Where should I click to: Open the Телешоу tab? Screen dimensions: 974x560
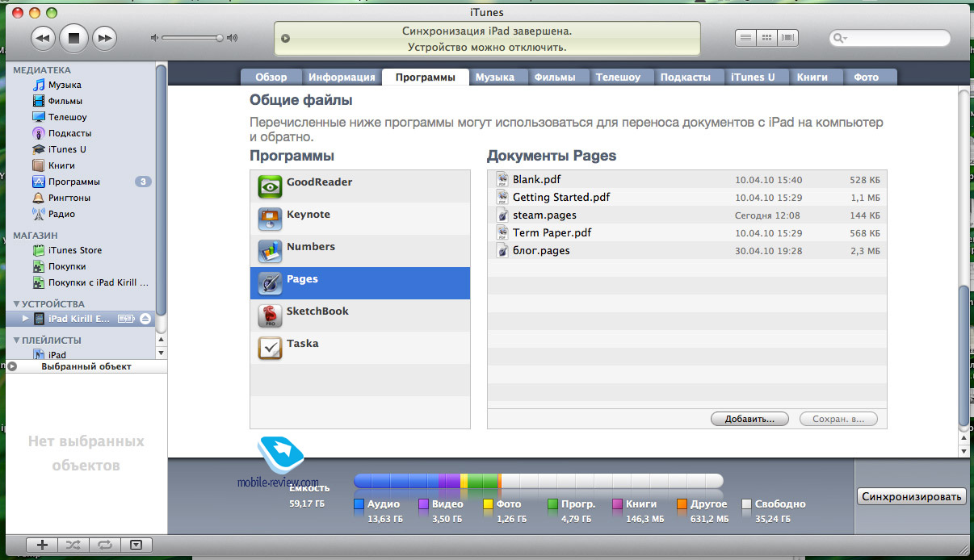618,77
